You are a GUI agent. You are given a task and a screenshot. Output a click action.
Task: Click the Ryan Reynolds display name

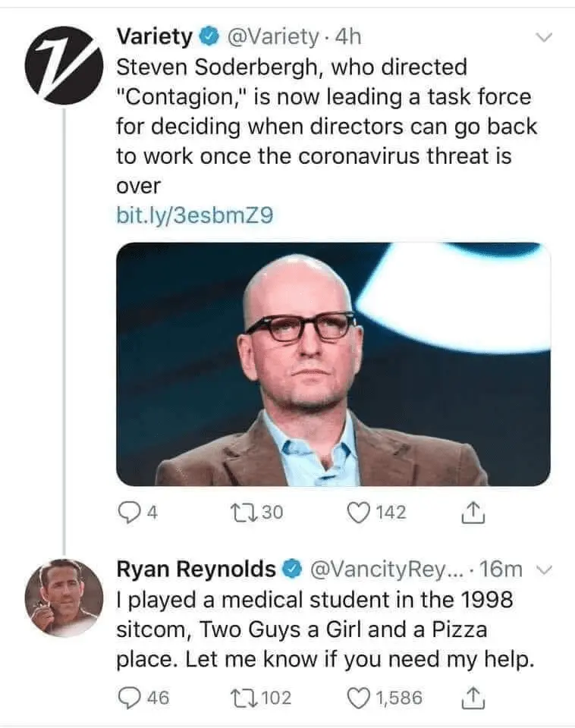pos(196,569)
